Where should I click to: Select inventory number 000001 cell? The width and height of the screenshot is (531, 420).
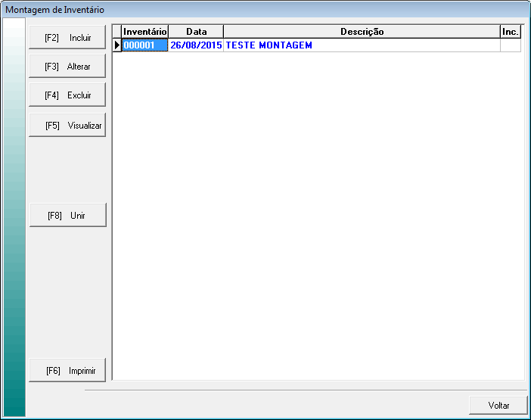[144, 45]
